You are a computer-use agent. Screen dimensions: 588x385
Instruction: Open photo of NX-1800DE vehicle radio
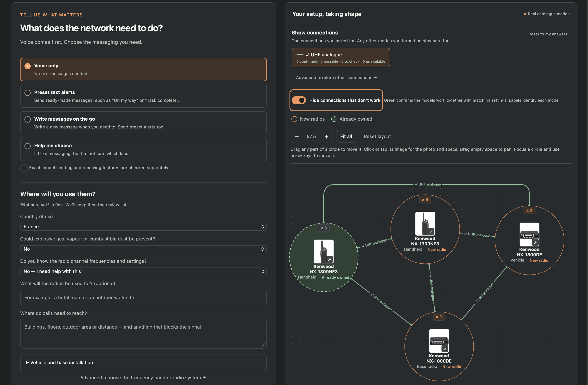pyautogui.click(x=529, y=234)
